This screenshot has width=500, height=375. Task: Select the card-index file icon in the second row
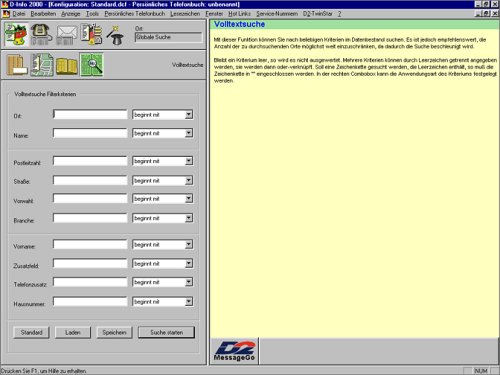coord(17,65)
